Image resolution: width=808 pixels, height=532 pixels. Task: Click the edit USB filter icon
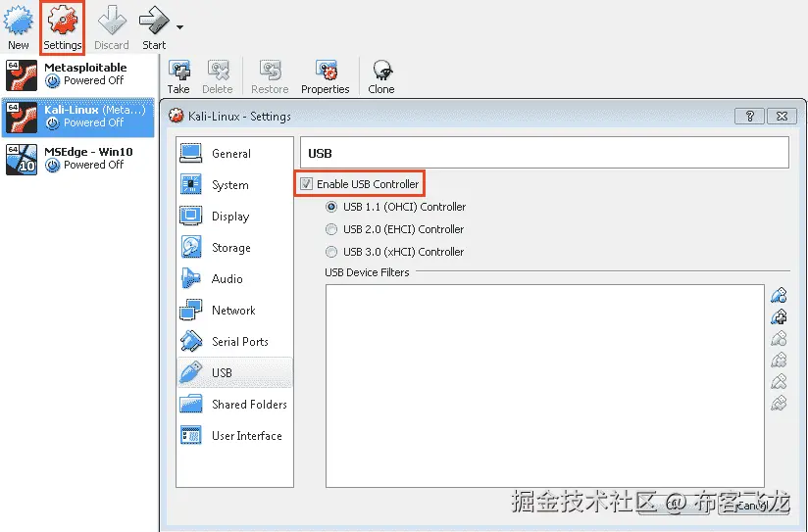779,338
